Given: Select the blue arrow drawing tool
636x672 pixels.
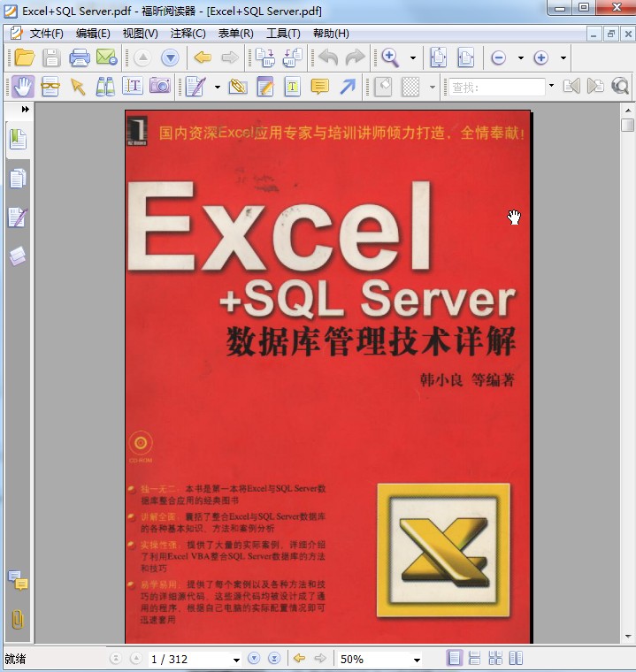Looking at the screenshot, I should 348,87.
